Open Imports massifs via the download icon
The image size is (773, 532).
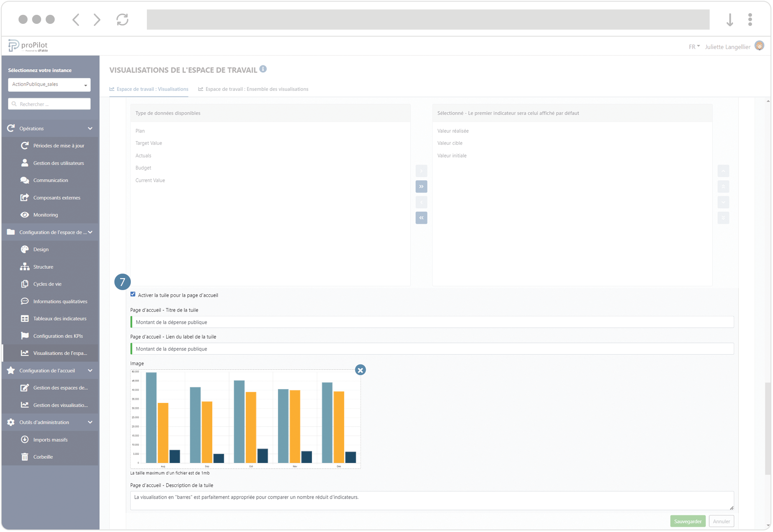click(x=25, y=439)
